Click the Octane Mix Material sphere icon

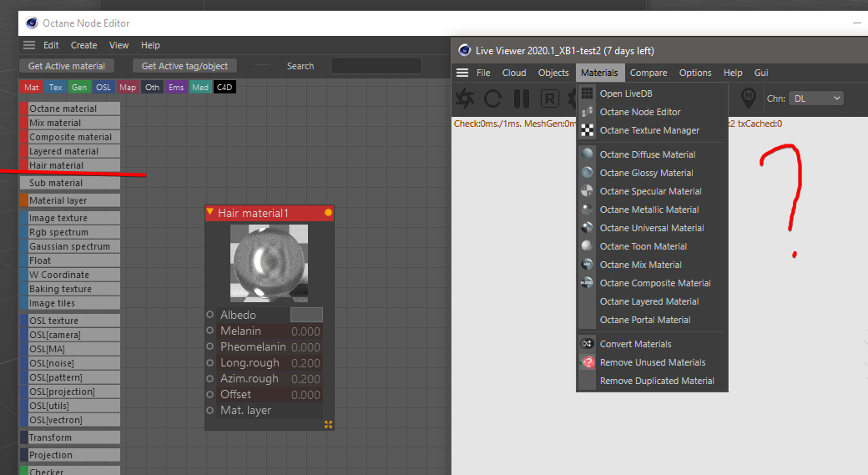[588, 264]
